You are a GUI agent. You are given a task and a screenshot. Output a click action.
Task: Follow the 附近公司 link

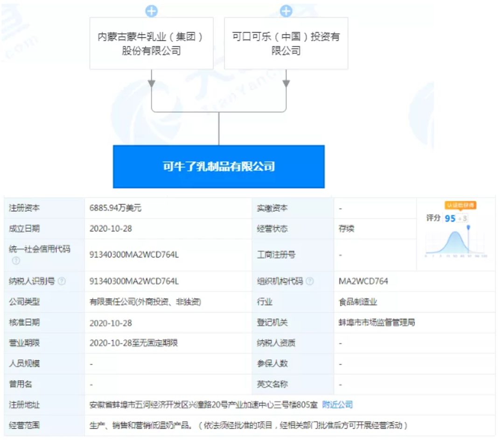337,405
